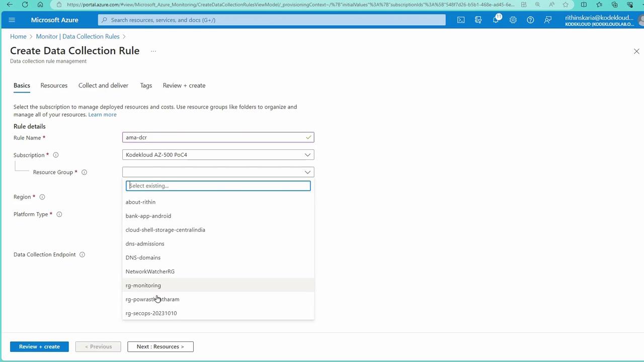The image size is (644, 362).
Task: Click the info icon next to Platform Type
Action: coord(59,214)
